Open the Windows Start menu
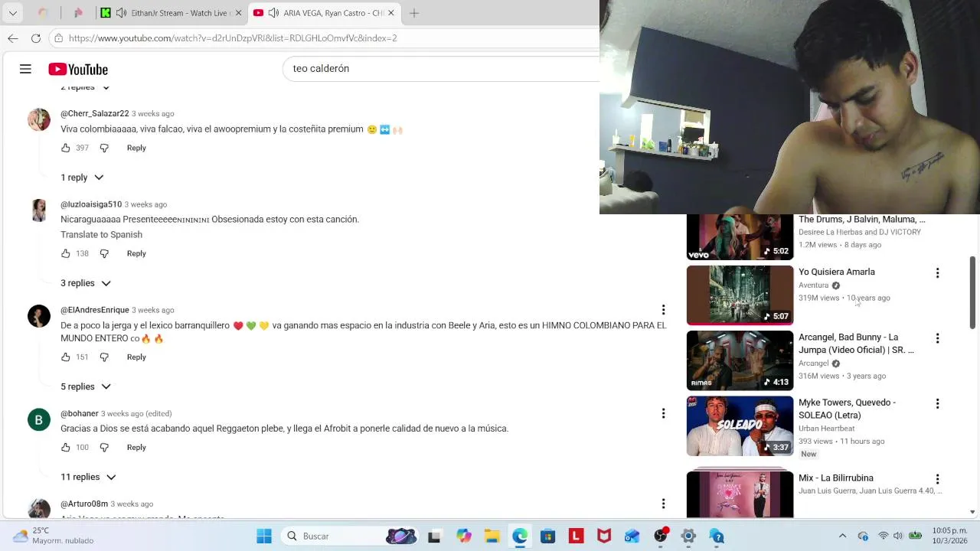Screen dimensions: 980x551 click(264, 536)
